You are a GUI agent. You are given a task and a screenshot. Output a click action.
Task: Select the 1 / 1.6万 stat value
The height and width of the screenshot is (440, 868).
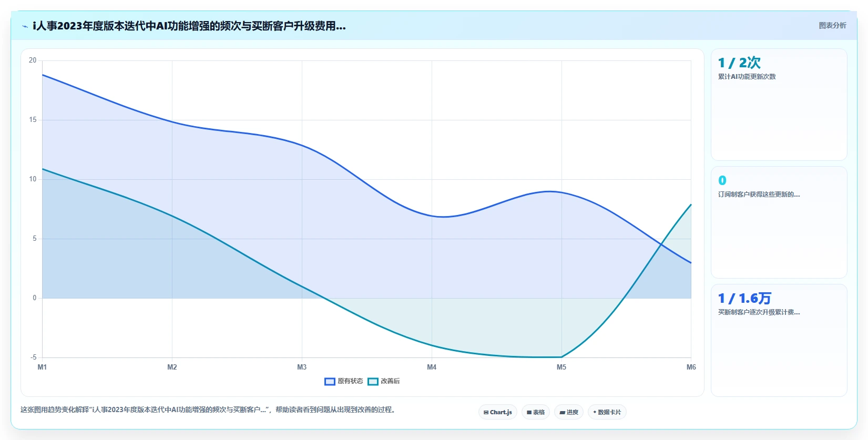coord(744,298)
